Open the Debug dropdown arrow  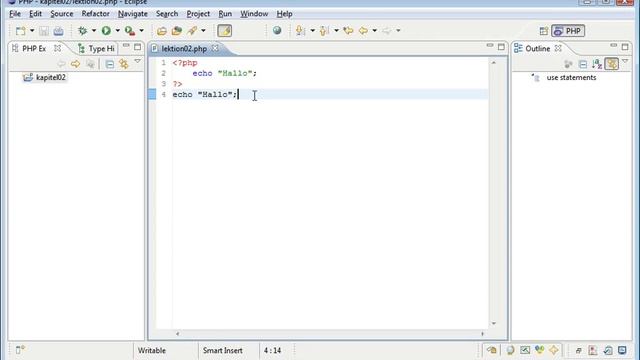93,31
